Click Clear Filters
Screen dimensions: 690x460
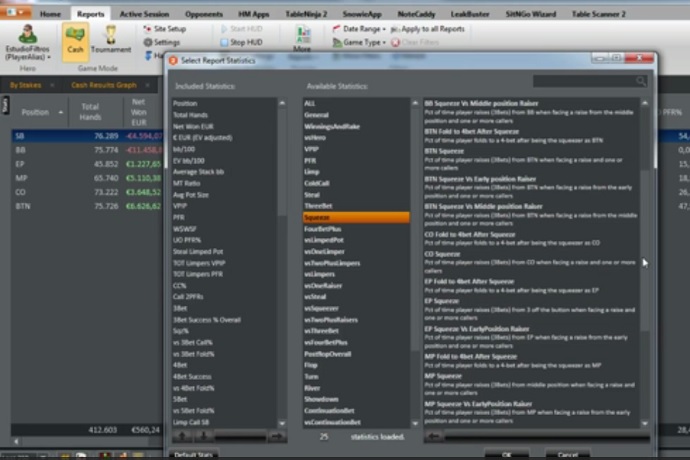pyautogui.click(x=415, y=42)
